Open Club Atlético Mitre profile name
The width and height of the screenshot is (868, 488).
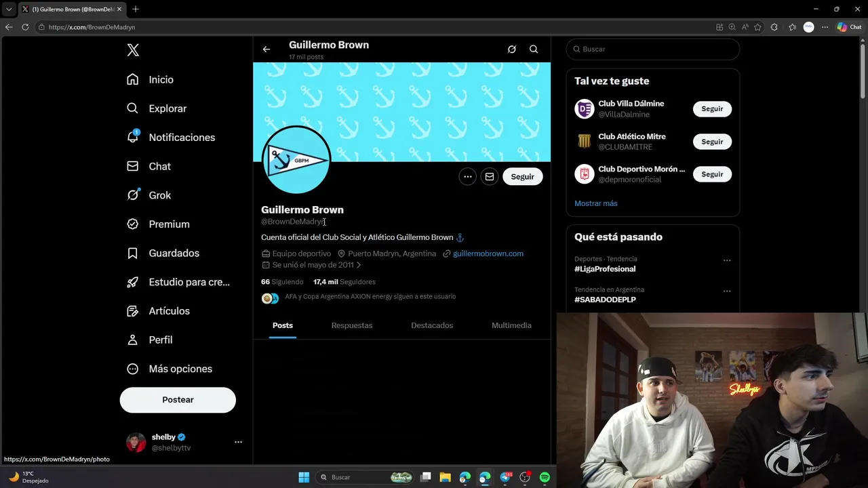click(x=632, y=136)
